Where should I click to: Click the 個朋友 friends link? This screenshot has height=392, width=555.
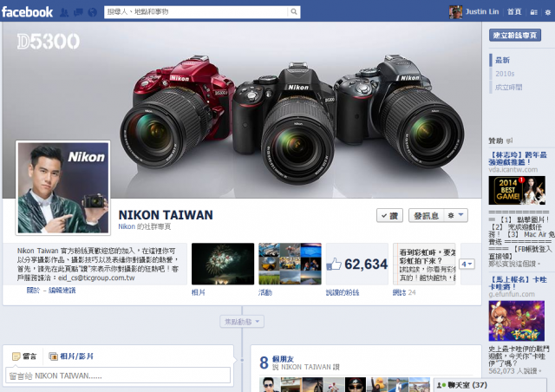283,359
